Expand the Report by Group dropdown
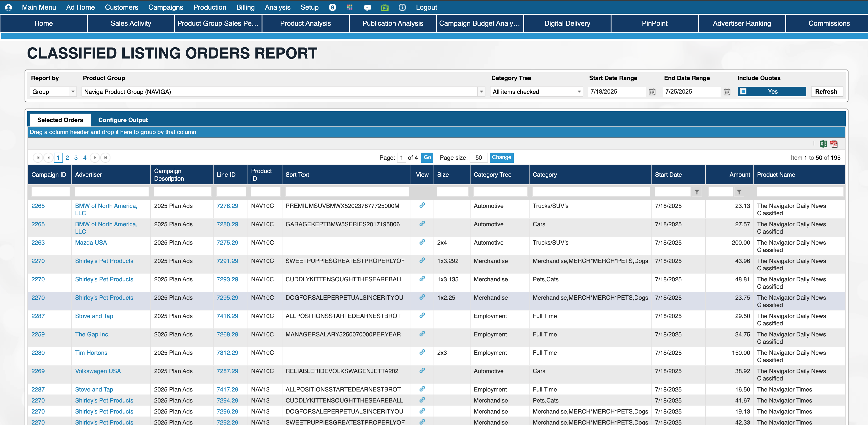The width and height of the screenshot is (868, 425). (72, 92)
